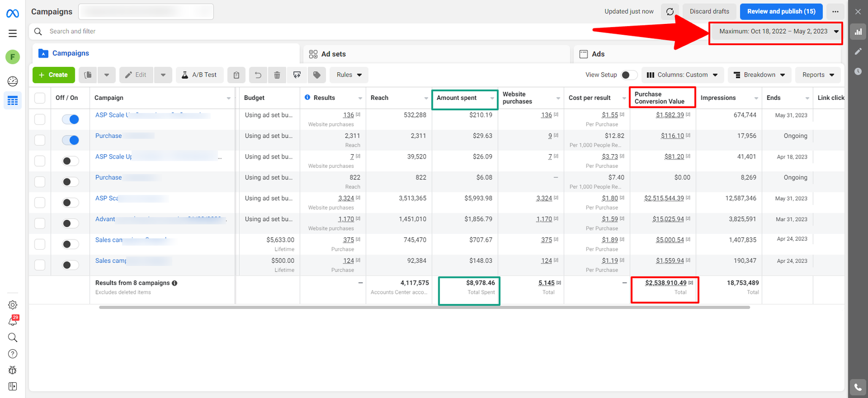868x398 pixels.
Task: Click the bug report icon
Action: [x=12, y=370]
